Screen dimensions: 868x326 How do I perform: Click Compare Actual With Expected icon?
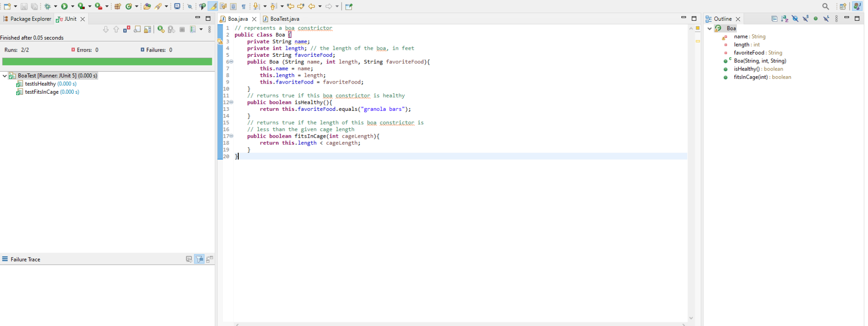[210, 259]
